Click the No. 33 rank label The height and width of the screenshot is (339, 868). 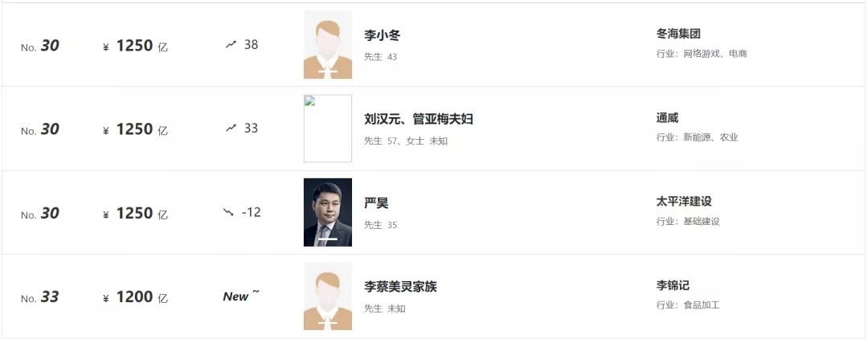coord(40,297)
